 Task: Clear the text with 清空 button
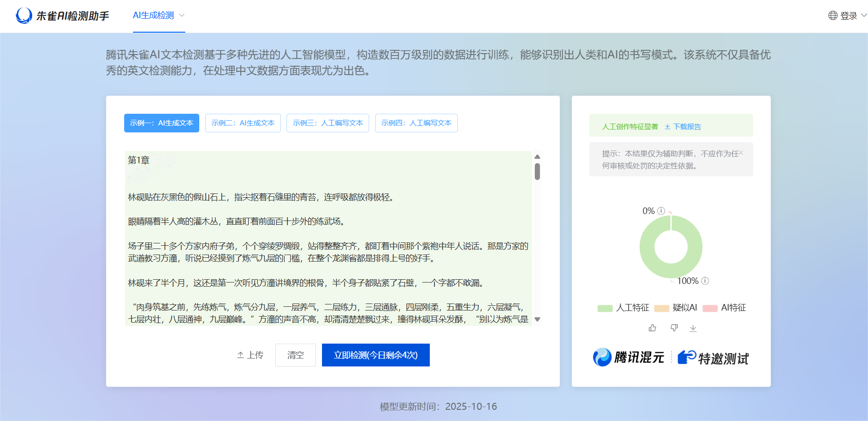[295, 355]
